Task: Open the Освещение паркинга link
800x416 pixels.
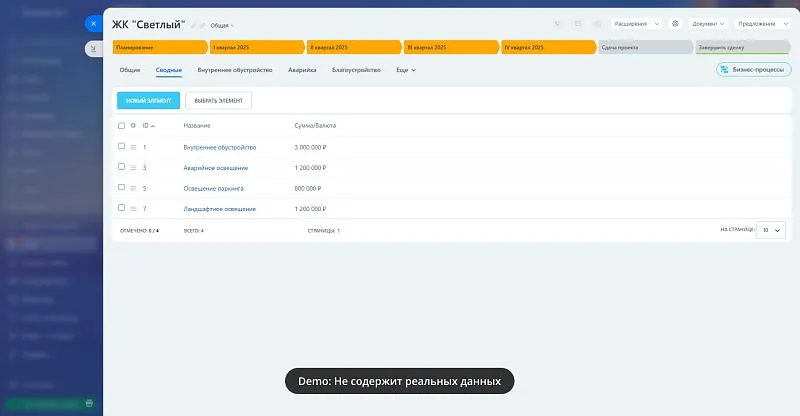Action: (x=213, y=188)
